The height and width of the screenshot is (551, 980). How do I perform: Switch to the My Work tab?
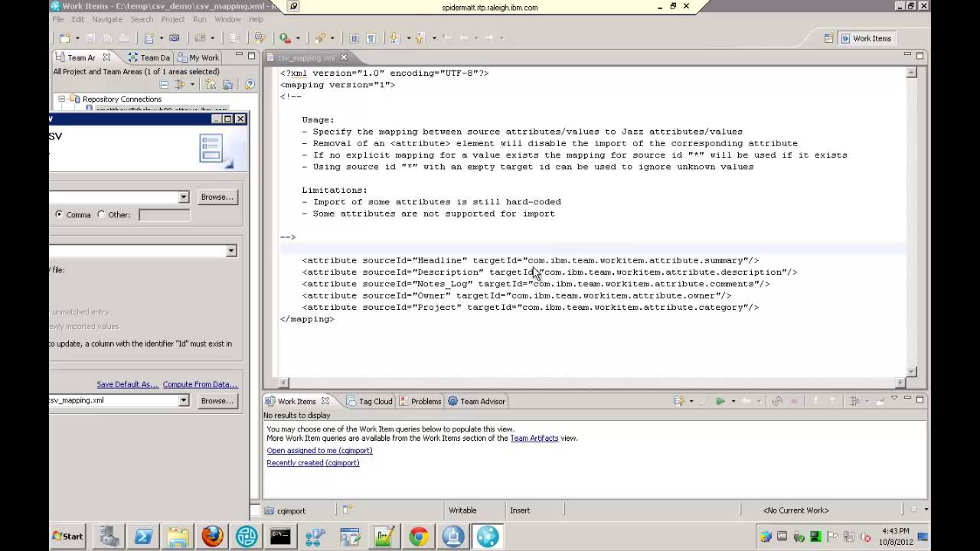click(x=198, y=57)
